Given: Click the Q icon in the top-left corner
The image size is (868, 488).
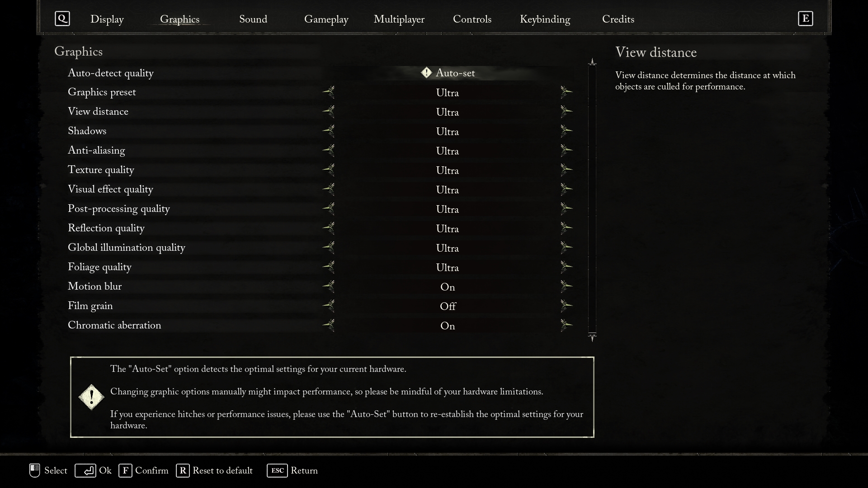Looking at the screenshot, I should (x=62, y=19).
